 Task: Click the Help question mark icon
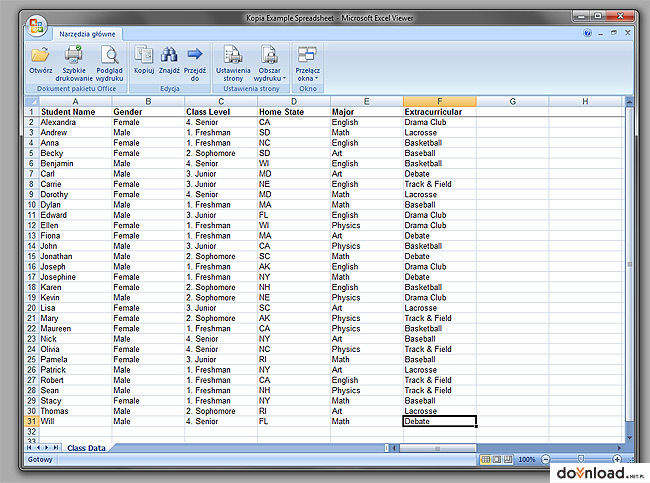[587, 33]
